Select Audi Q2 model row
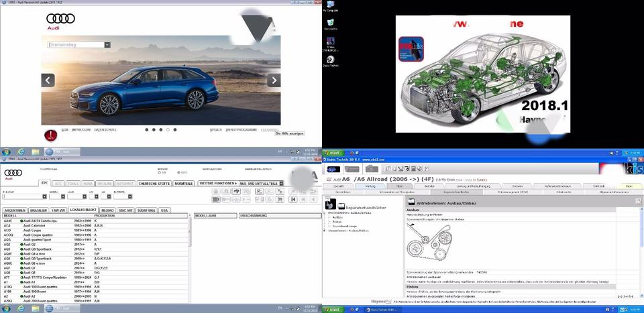The height and width of the screenshot is (313, 644). 95,244
